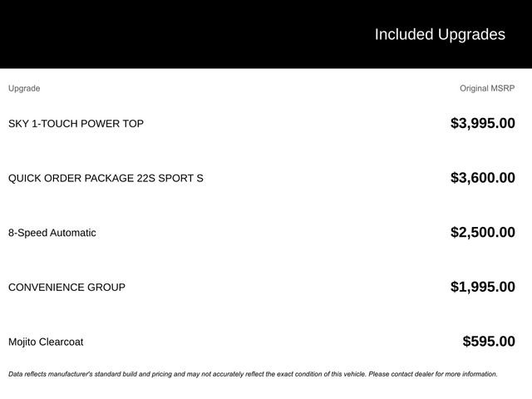Viewport: 532px width, 399px height.
Task: Select the QUICK ORDER PACKAGE 22S SPORT S row
Action: coord(106,178)
